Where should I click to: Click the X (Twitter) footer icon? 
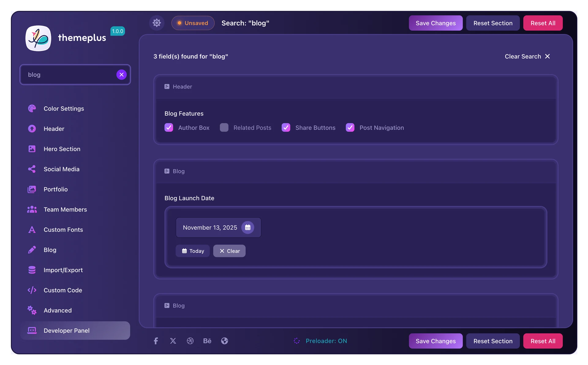tap(173, 341)
